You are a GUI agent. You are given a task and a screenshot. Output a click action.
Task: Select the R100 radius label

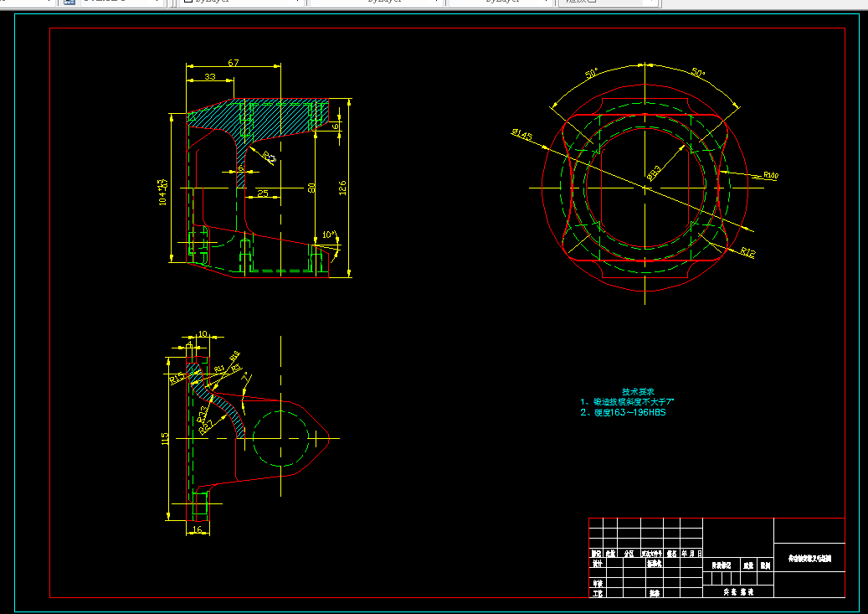point(771,175)
